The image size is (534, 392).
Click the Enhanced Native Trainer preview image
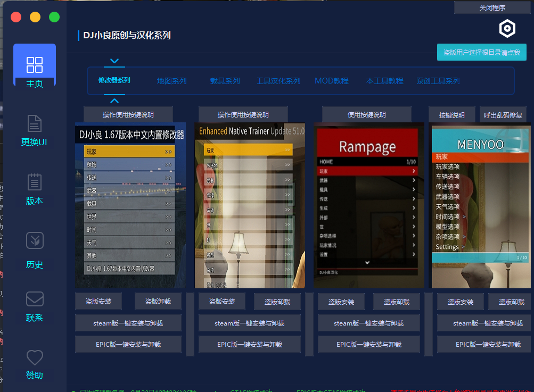249,205
